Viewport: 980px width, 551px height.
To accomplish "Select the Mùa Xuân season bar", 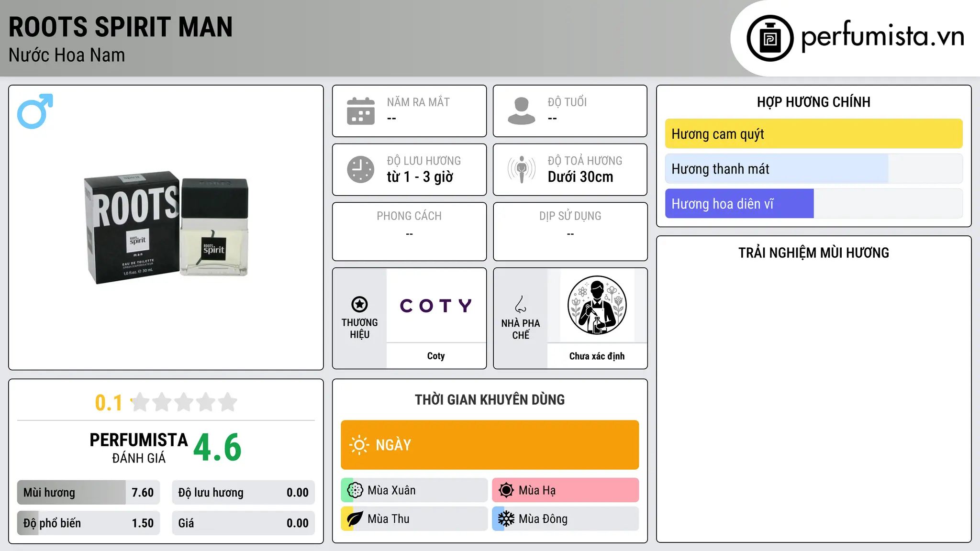I will click(414, 490).
